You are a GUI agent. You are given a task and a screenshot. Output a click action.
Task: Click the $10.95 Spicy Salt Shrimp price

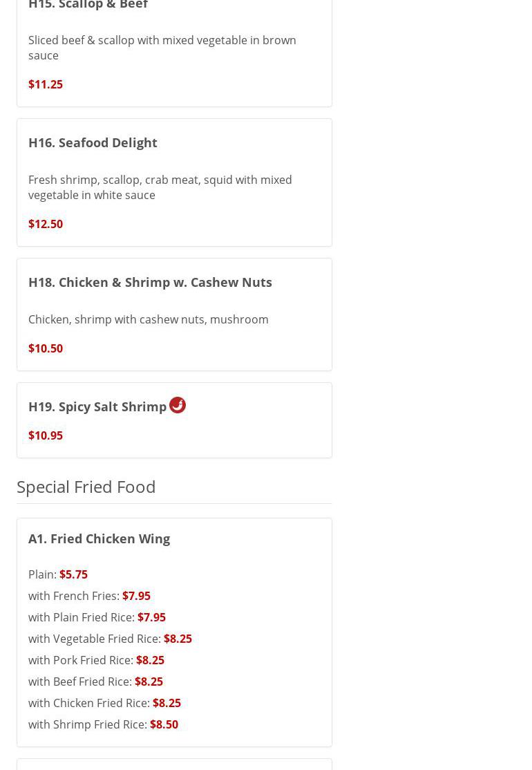coord(46,435)
